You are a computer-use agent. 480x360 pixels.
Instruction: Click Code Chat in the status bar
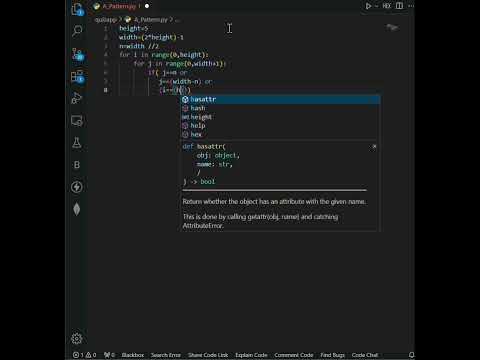[365, 355]
